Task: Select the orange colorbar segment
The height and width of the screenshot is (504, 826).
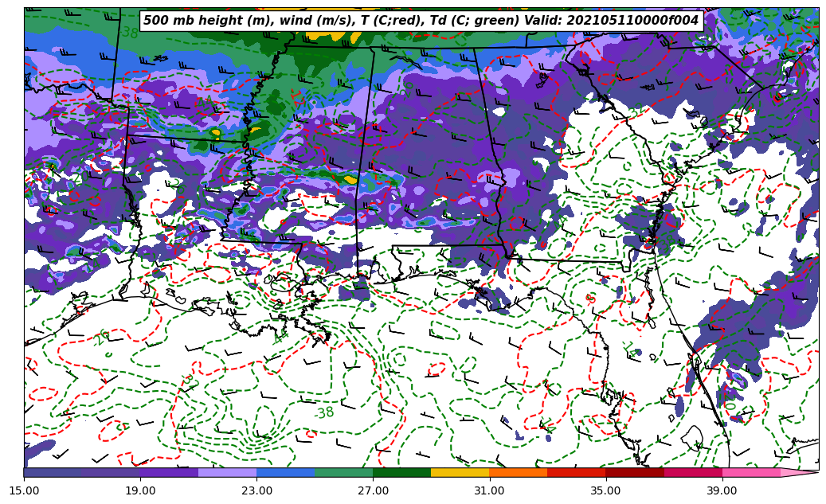Action: pyautogui.click(x=518, y=472)
